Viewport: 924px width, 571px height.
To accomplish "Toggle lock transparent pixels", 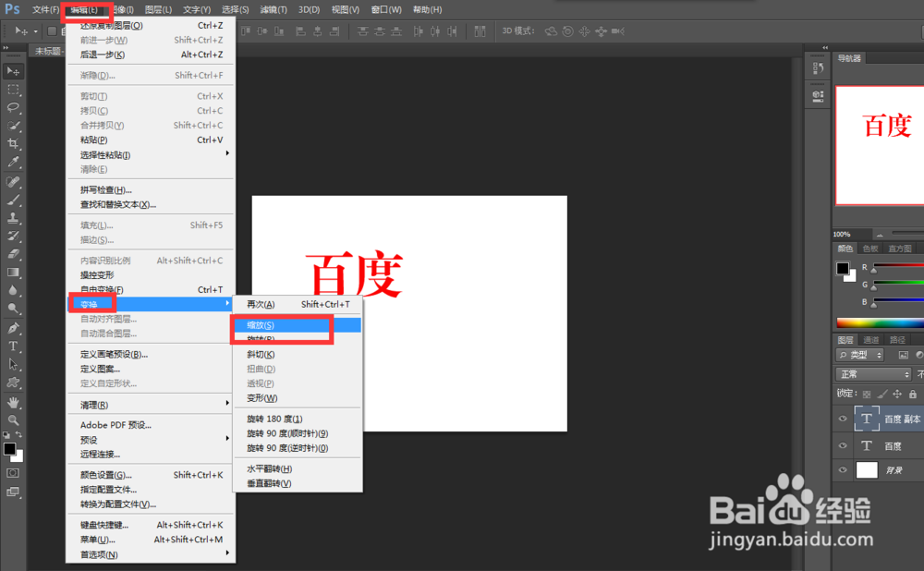I will pyautogui.click(x=867, y=394).
